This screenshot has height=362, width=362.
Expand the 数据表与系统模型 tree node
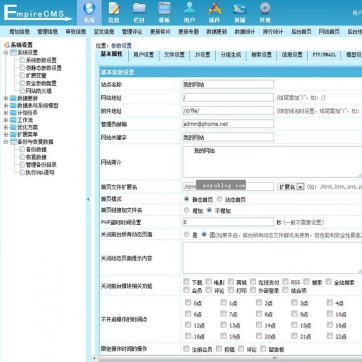(x=6, y=106)
